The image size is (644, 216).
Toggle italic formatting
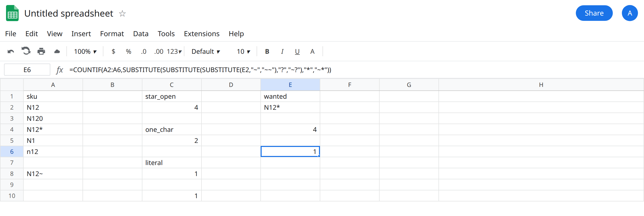(x=282, y=51)
